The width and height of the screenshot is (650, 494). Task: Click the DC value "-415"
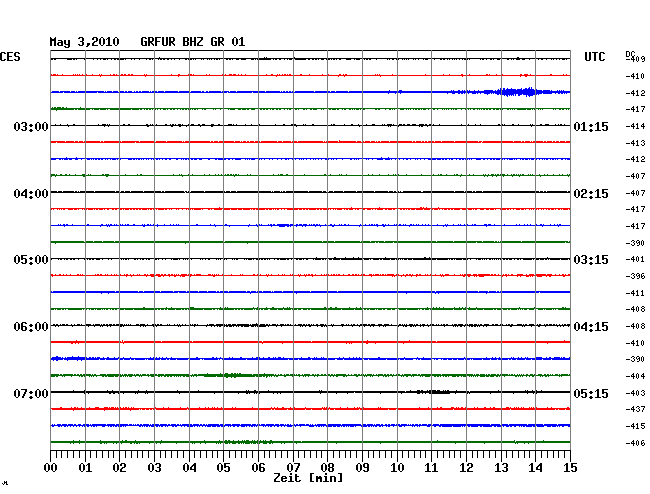point(635,426)
